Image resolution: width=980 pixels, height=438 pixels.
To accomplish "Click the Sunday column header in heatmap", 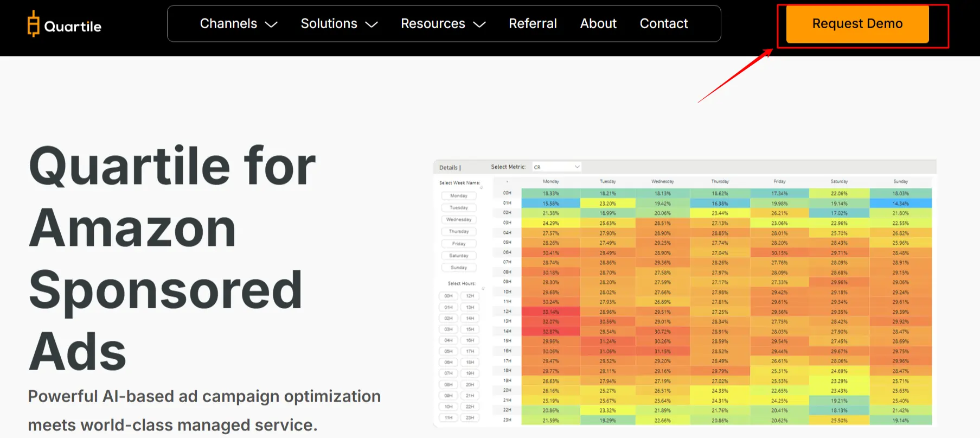I will [900, 182].
